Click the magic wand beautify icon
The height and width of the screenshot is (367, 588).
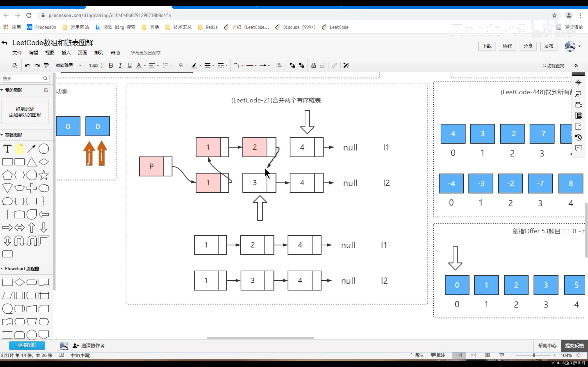[x=346, y=65]
